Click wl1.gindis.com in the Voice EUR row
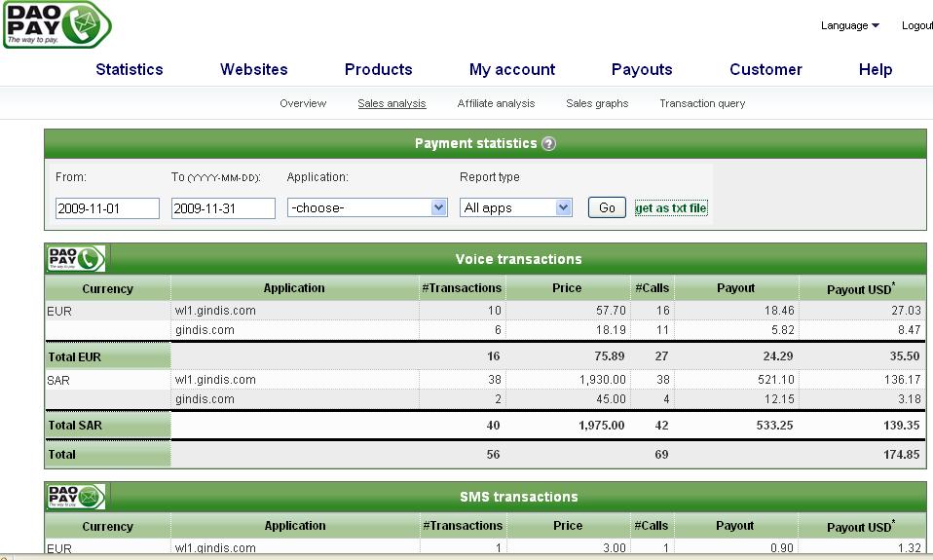This screenshot has width=933, height=560. tap(215, 311)
